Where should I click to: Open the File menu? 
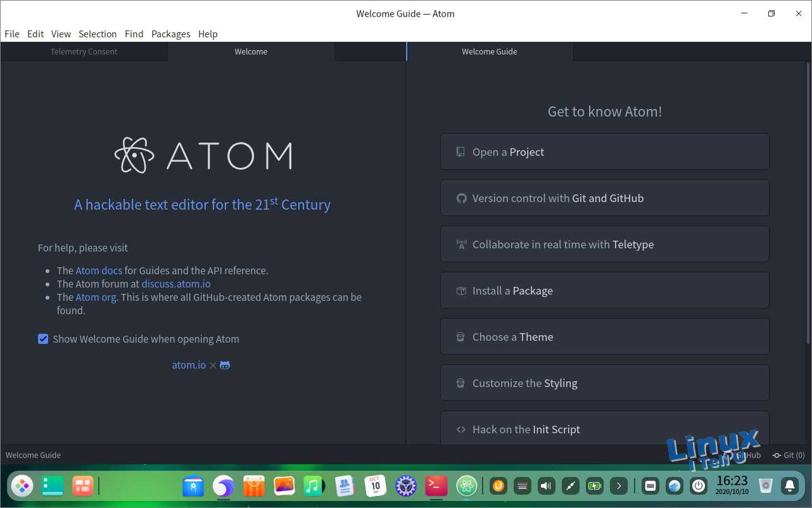coord(12,34)
